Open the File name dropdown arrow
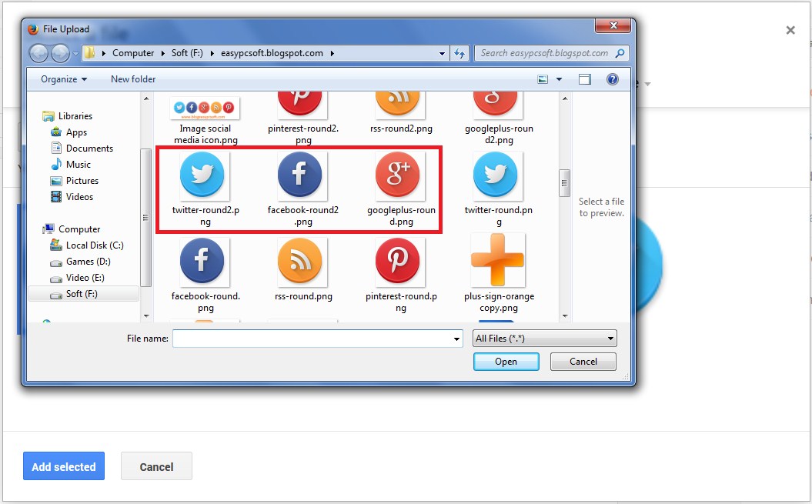 [x=456, y=339]
